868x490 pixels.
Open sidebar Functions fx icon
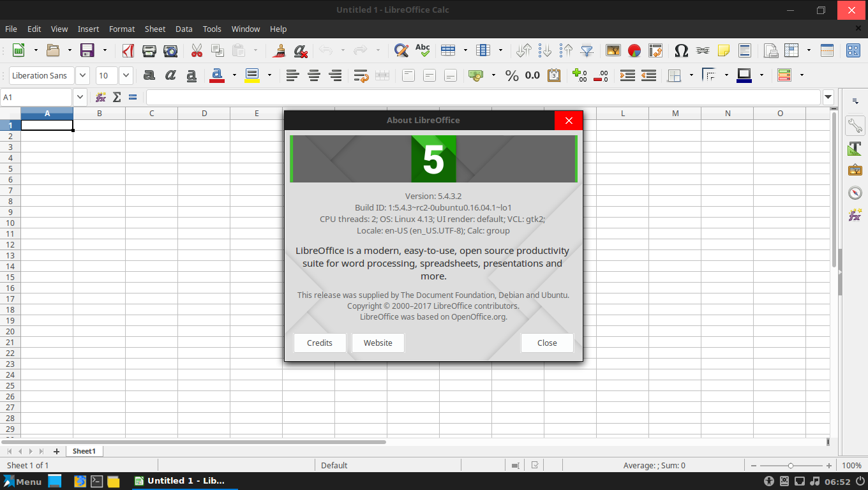(855, 215)
